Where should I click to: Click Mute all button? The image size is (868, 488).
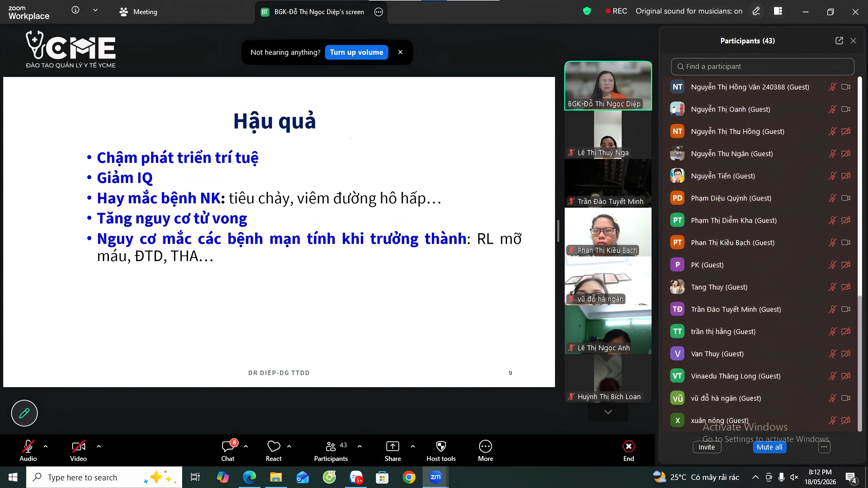[769, 447]
